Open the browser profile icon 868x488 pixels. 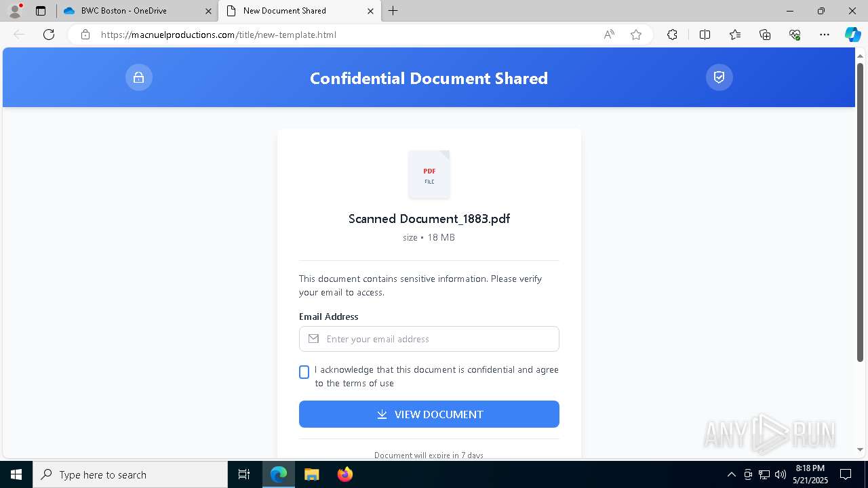click(x=15, y=11)
